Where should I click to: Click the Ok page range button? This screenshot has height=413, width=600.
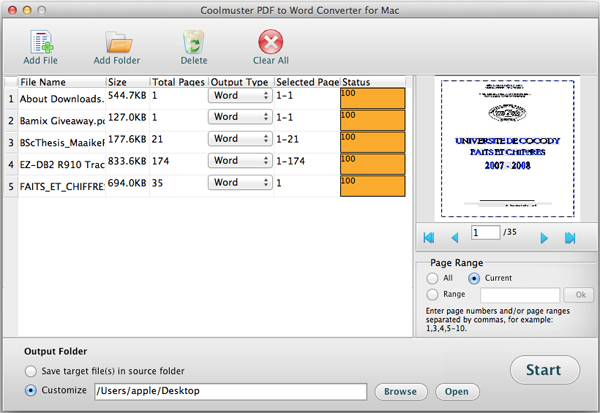click(x=579, y=295)
